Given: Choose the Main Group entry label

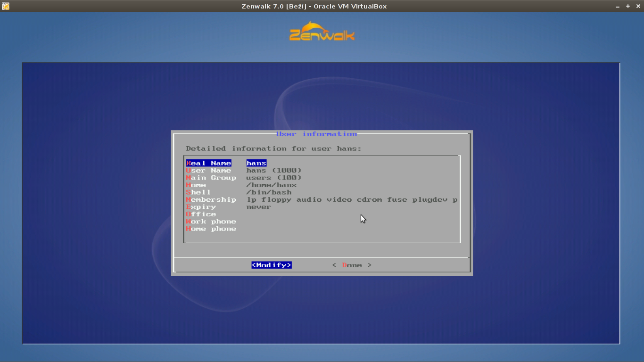Looking at the screenshot, I should pos(211,178).
